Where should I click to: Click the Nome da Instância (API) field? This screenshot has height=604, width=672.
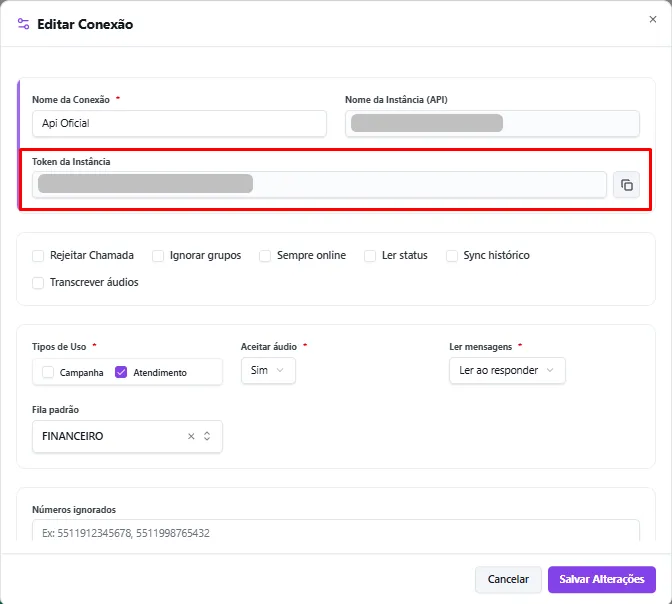tap(492, 123)
